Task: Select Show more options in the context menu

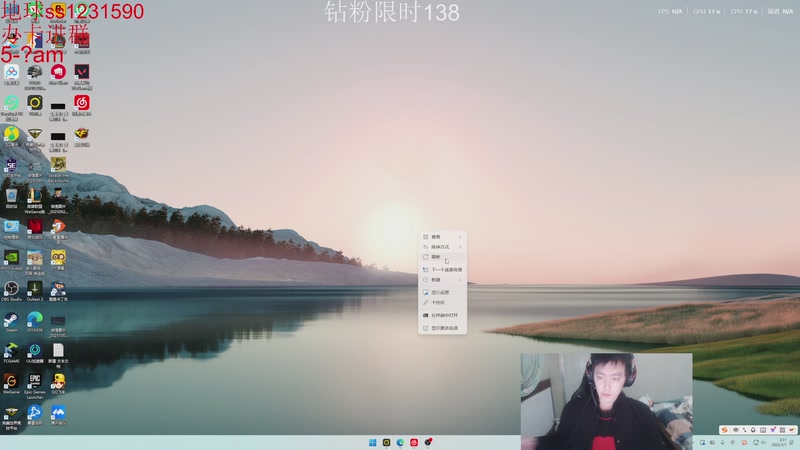Action: pyautogui.click(x=442, y=328)
